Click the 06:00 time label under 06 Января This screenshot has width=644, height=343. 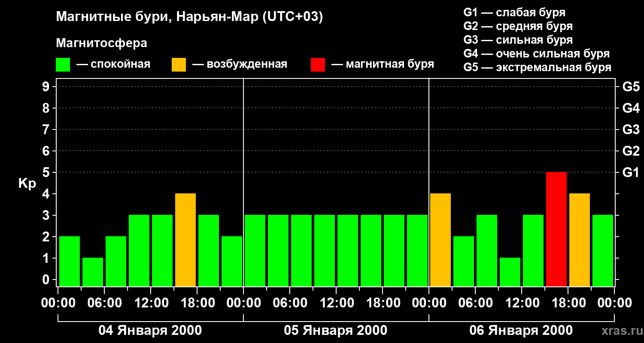[475, 303]
